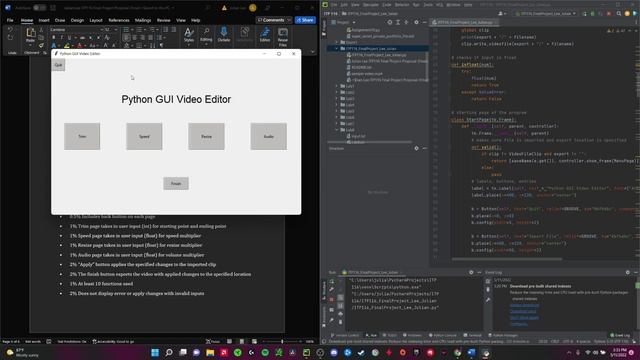640x360 pixels.
Task: Switch to the Insert tab in Word
Action: point(44,20)
